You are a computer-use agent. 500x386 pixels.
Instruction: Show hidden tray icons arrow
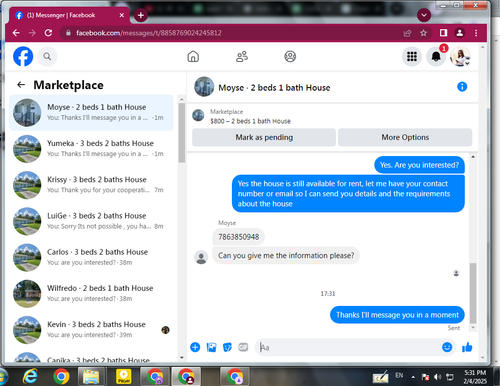pyautogui.click(x=413, y=377)
